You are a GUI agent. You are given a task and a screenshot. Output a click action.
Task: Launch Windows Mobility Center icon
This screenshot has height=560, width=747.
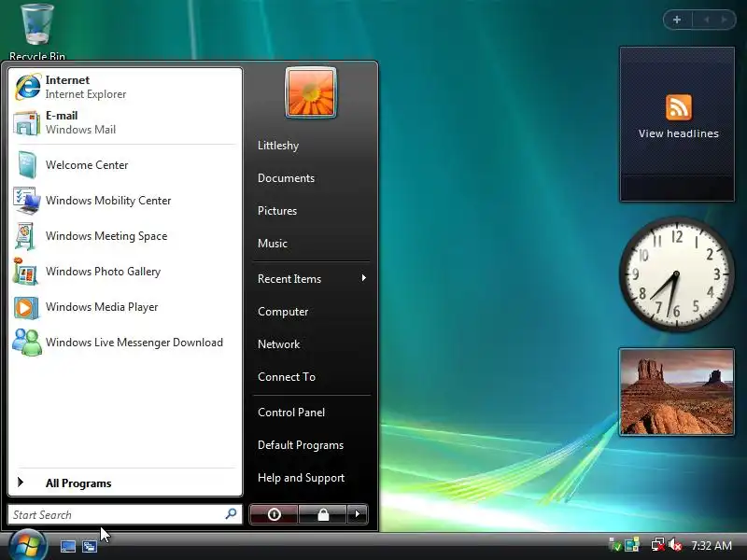click(x=27, y=201)
